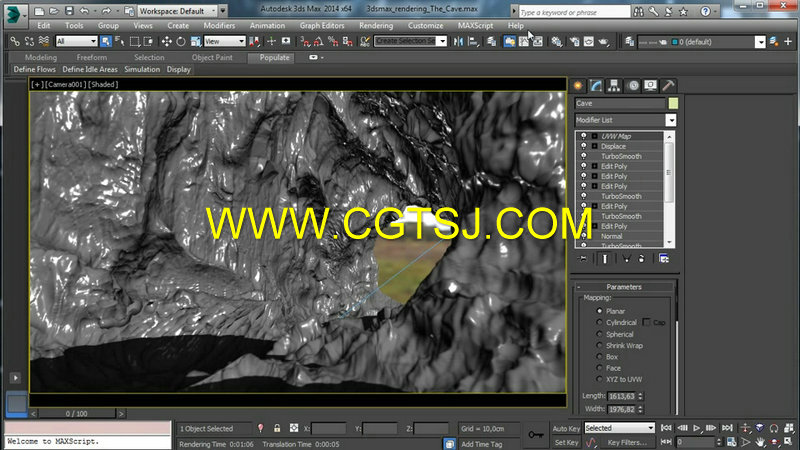Click the Define Flows panel button
Viewport: 800px width, 450px height.
click(35, 69)
